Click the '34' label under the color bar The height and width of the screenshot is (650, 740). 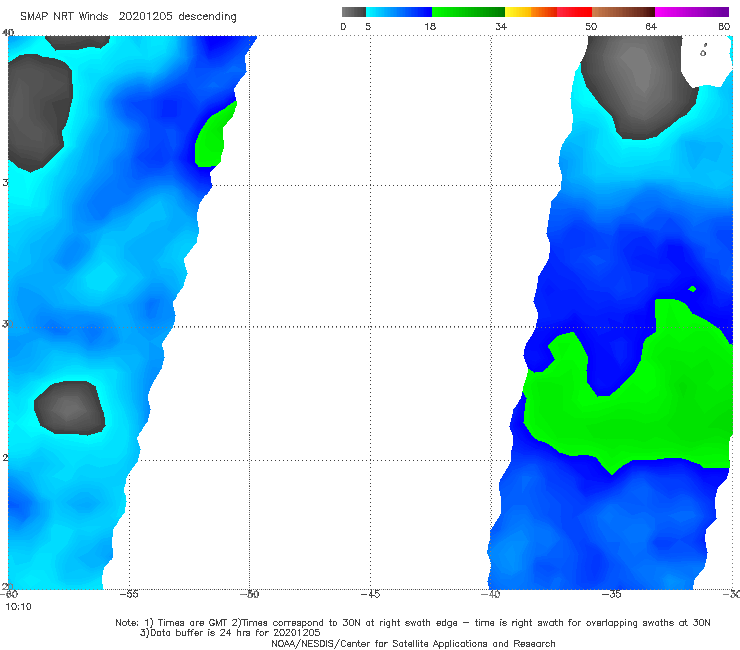pyautogui.click(x=501, y=27)
